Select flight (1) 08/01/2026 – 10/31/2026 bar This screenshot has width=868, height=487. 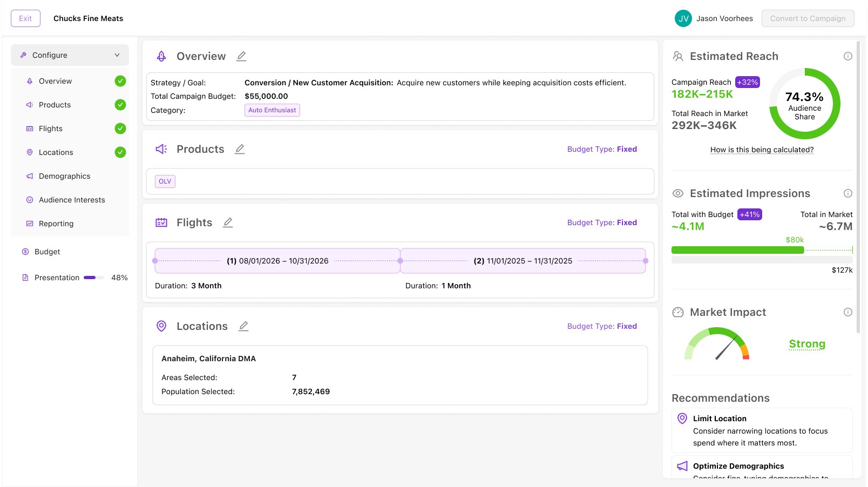click(x=277, y=261)
